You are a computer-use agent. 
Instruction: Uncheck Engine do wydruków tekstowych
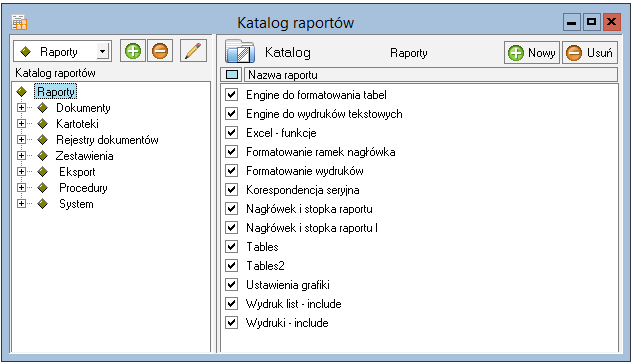point(231,114)
